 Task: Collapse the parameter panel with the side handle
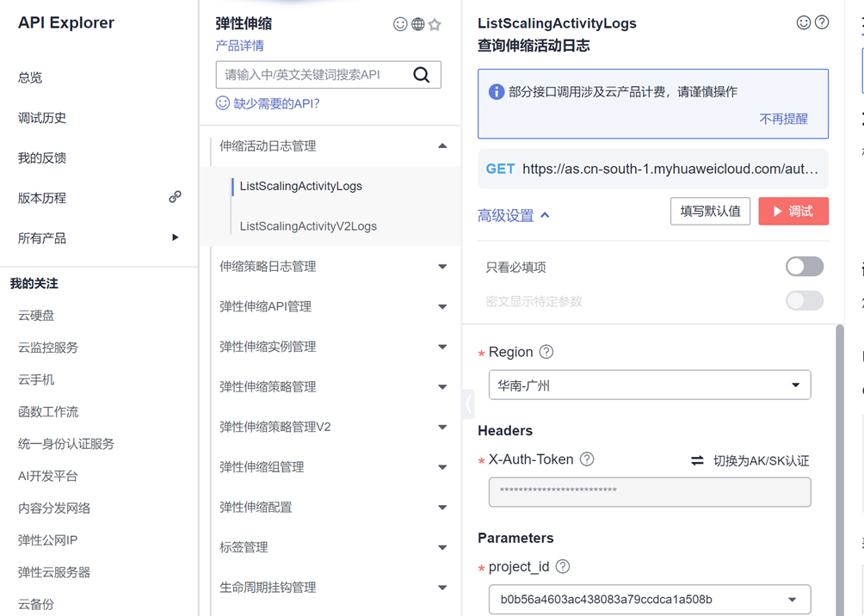pyautogui.click(x=468, y=404)
